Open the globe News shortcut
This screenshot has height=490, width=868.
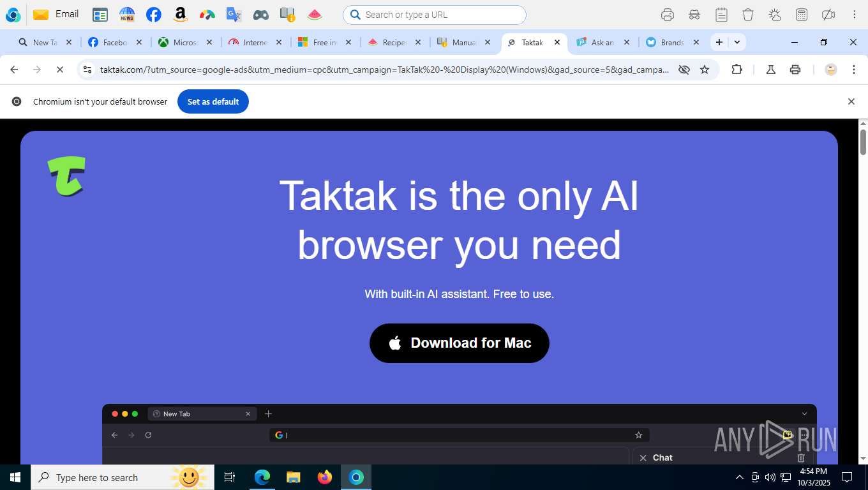127,15
